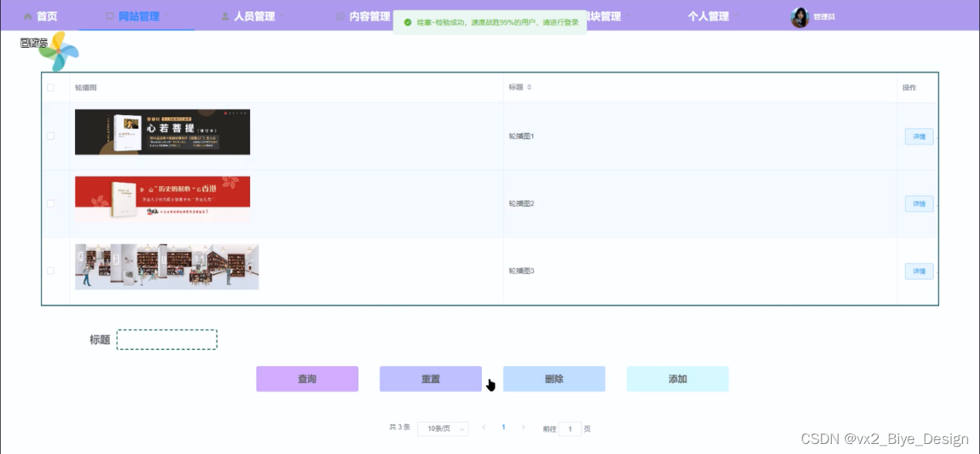Screen dimensions: 980x454
Task: Click the bookstore illustration banner thumbnail
Action: [167, 267]
